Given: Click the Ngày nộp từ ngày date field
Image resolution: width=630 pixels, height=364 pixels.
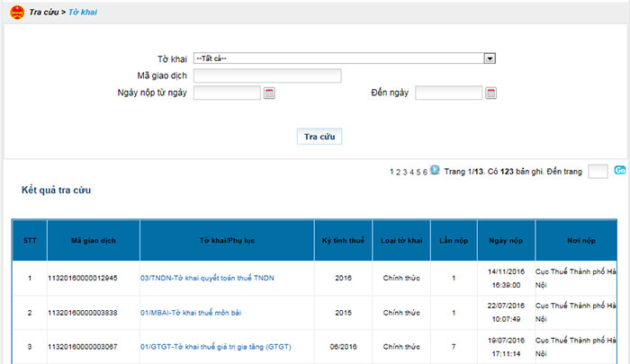Looking at the screenshot, I should coord(227,93).
